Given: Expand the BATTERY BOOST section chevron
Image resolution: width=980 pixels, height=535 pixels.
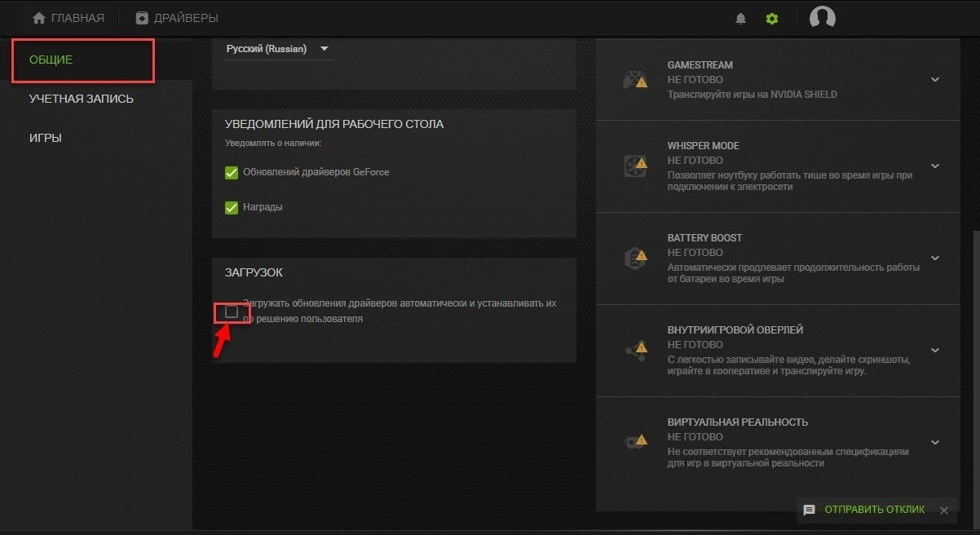Looking at the screenshot, I should (x=935, y=258).
